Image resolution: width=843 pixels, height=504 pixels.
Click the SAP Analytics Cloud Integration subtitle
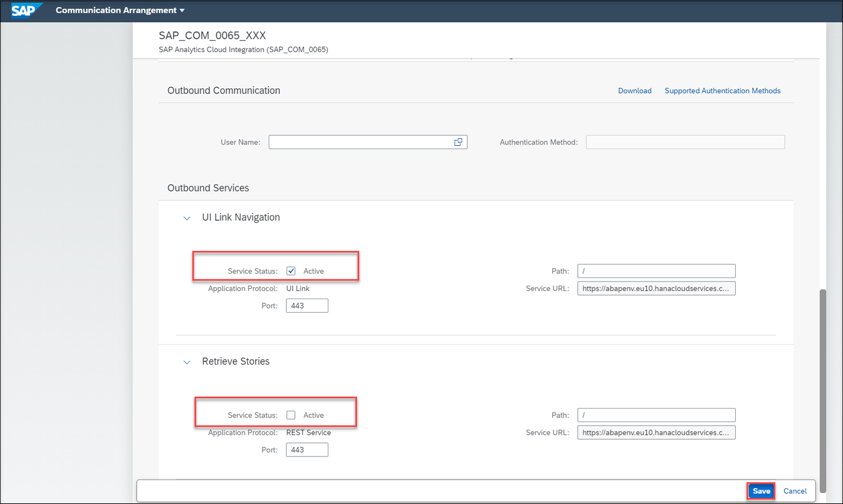click(244, 50)
